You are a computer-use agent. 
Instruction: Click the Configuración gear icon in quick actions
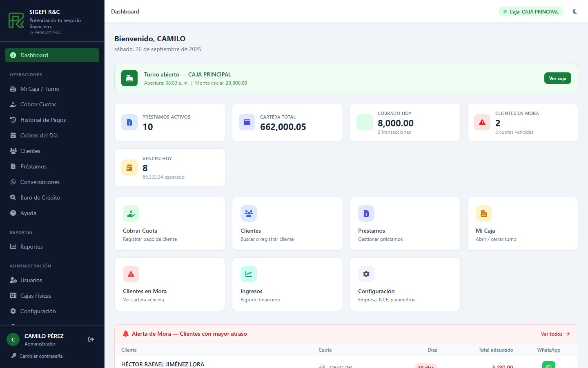coord(366,274)
